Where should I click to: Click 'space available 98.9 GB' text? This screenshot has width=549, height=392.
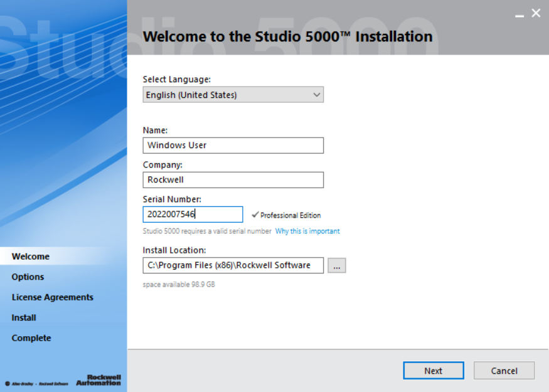click(x=179, y=284)
